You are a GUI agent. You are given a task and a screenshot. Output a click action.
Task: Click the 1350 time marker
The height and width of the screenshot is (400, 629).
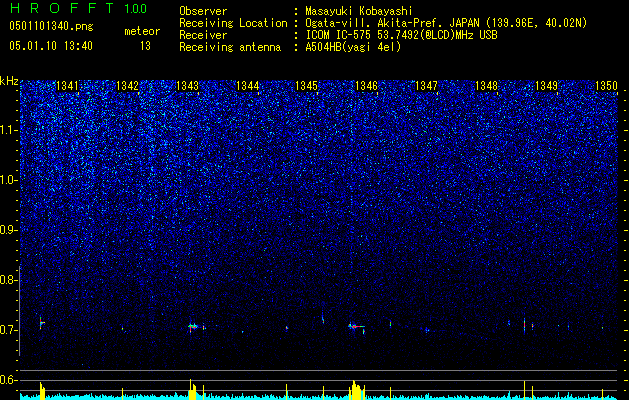tap(606, 86)
